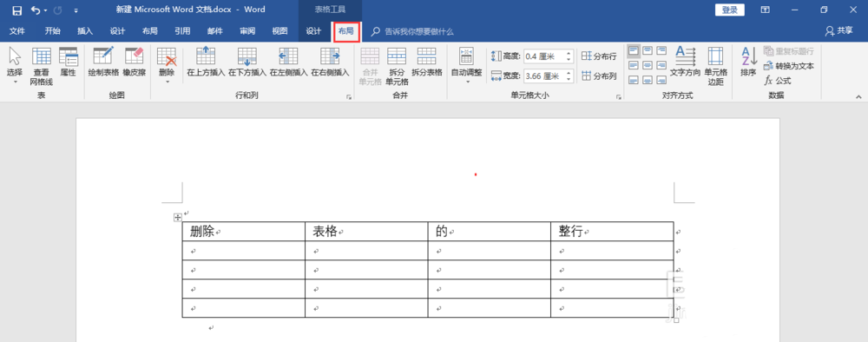The height and width of the screenshot is (342, 868).
Task: Click the table resize handle at bottom-right corner
Action: pos(676,319)
